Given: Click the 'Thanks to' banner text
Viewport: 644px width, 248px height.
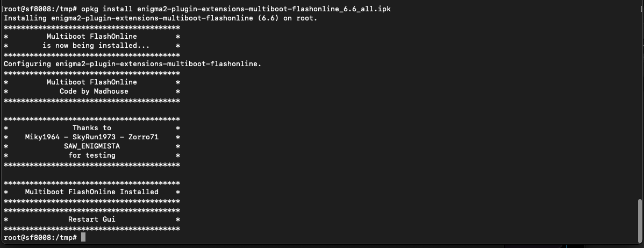Looking at the screenshot, I should [91, 127].
